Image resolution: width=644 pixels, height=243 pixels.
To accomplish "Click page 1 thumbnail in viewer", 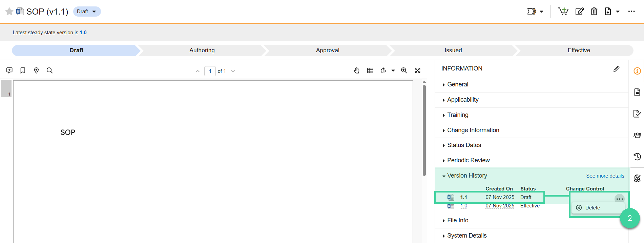I will click(x=6, y=88).
